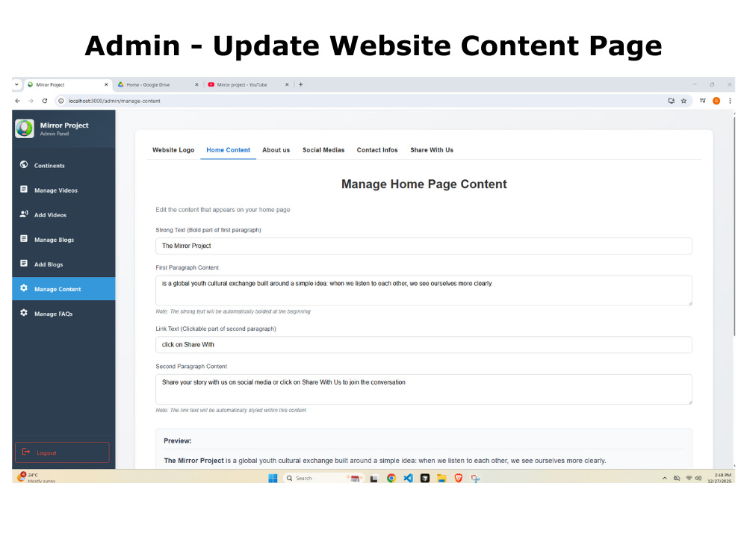747x560 pixels.
Task: Click the Task View taskbar icon
Action: click(x=374, y=479)
